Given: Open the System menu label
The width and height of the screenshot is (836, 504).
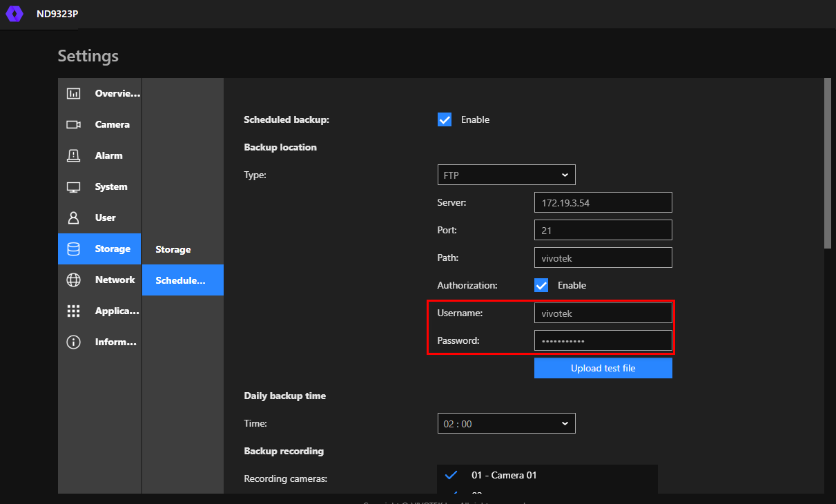Looking at the screenshot, I should 111,186.
